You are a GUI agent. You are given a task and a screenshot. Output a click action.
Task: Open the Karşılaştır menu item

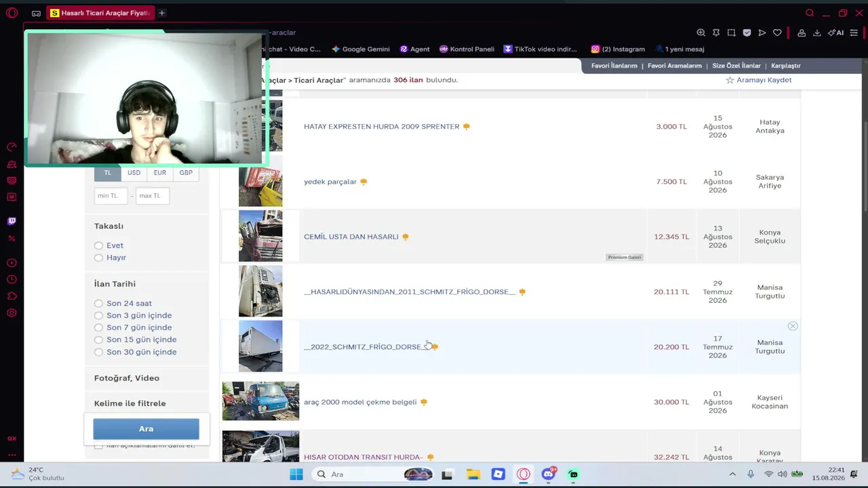[x=786, y=66]
